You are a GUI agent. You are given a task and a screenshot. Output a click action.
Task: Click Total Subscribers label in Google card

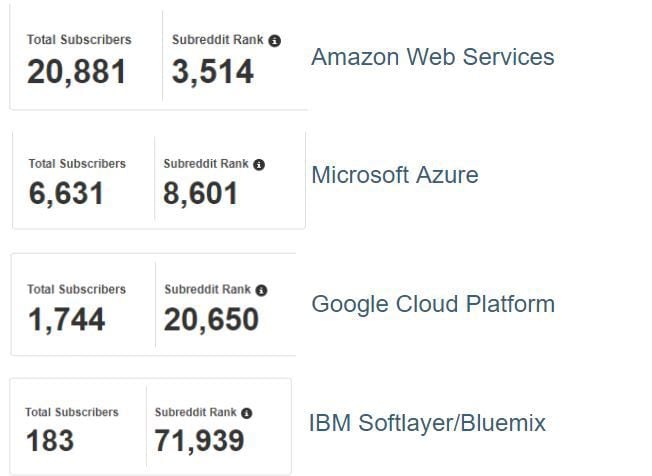click(x=77, y=289)
